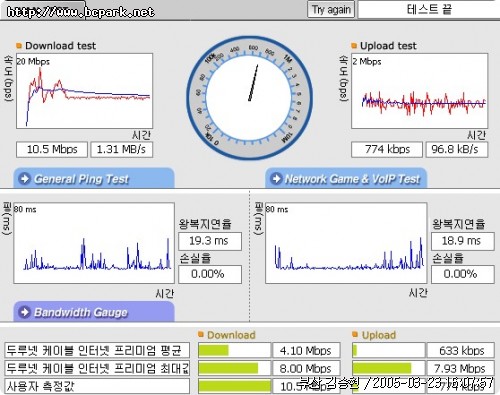
Task: Click the 18.9 ms round-trip delay field
Action: tap(463, 241)
